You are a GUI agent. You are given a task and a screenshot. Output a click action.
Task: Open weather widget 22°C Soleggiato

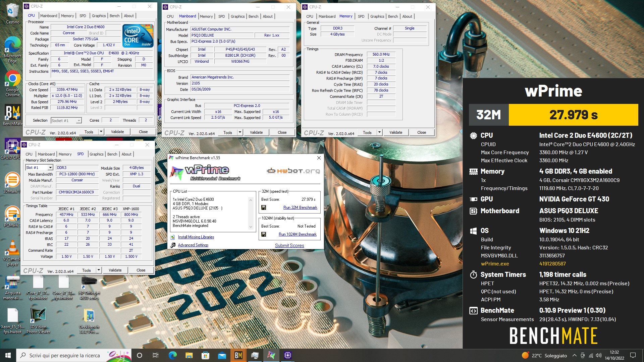[x=544, y=355]
